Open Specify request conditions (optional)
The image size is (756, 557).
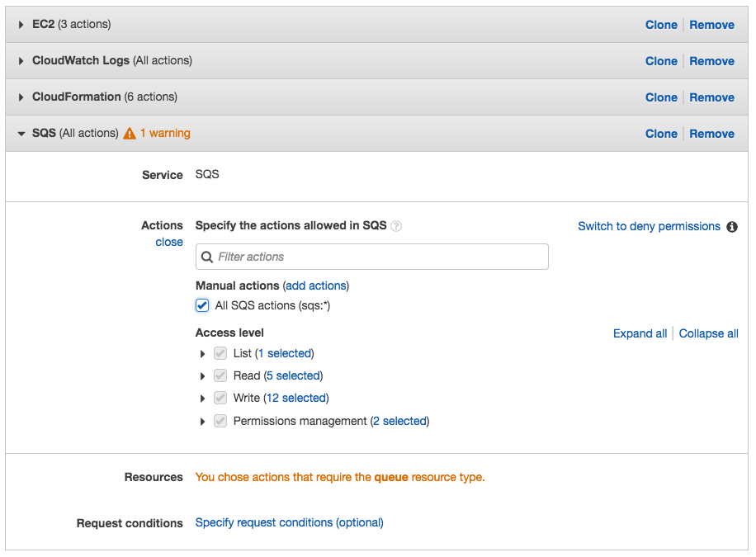tap(289, 522)
